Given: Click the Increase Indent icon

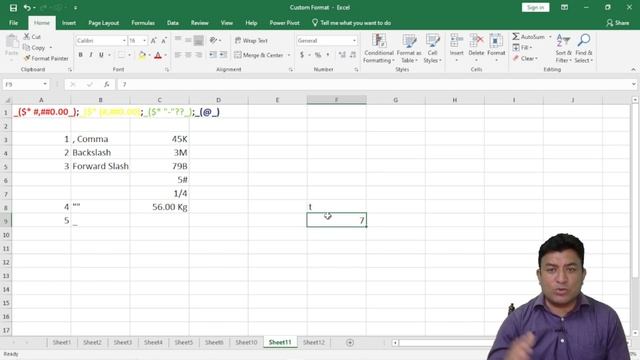Looking at the screenshot, I should pyautogui.click(x=223, y=55).
